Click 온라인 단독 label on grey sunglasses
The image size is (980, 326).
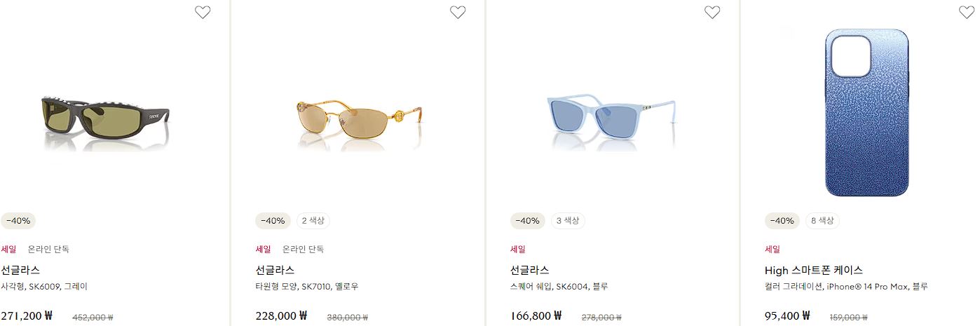click(48, 249)
